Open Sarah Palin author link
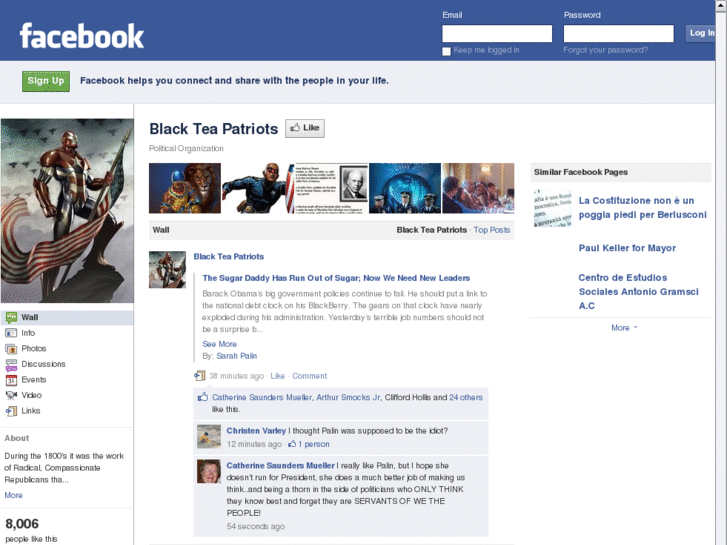The width and height of the screenshot is (727, 545). (x=236, y=356)
